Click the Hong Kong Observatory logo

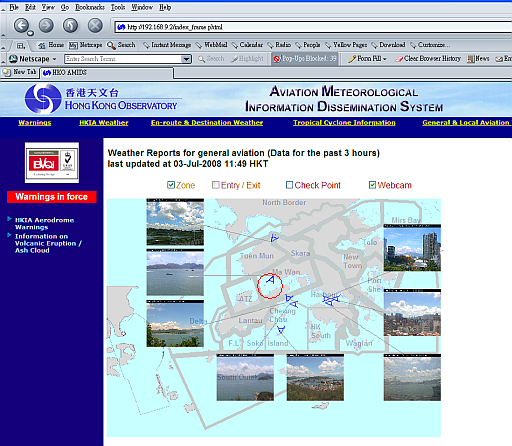(x=102, y=99)
